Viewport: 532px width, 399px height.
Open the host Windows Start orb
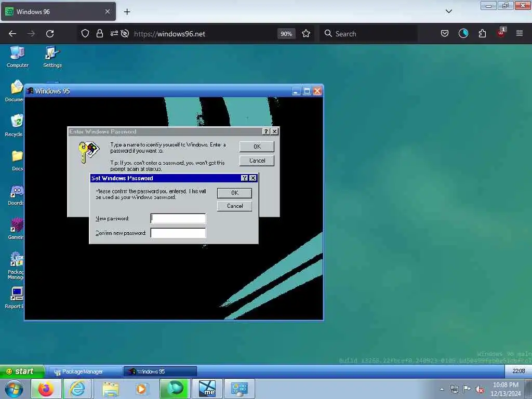pos(14,389)
